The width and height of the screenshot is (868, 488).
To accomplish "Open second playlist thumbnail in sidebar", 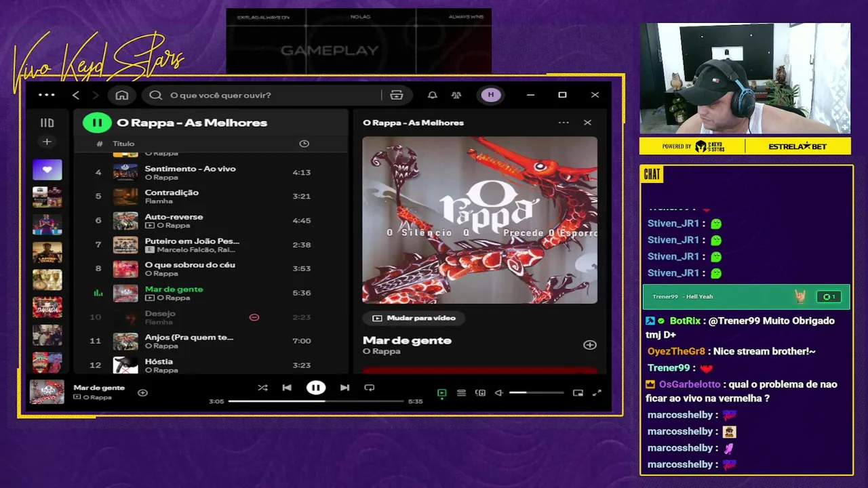I will point(47,197).
